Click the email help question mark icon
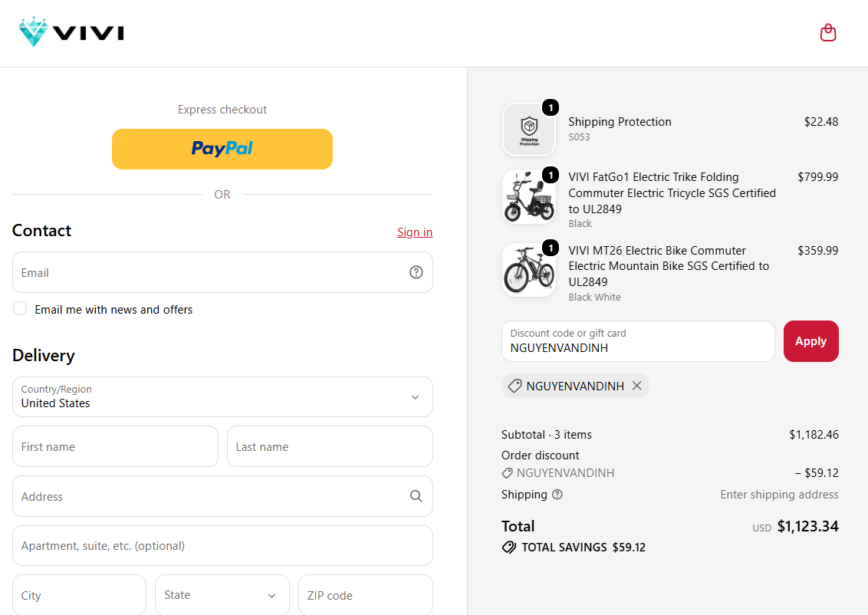Screen dimensions: 868x615 tap(416, 272)
